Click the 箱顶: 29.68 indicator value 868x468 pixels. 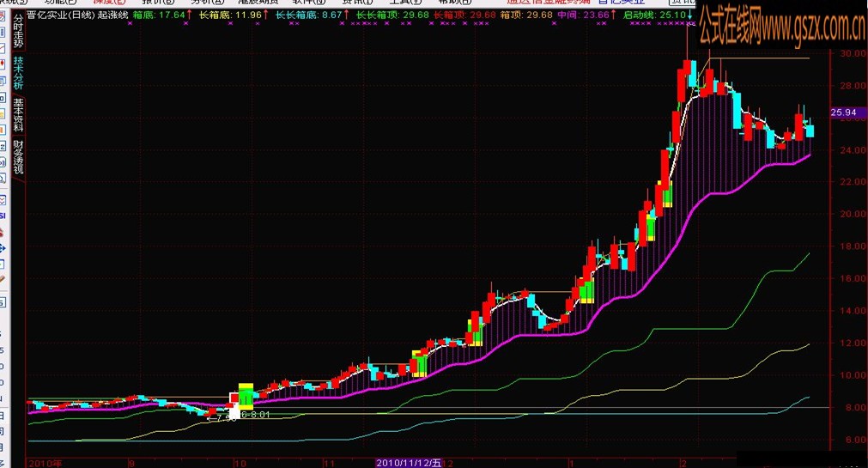pyautogui.click(x=526, y=15)
